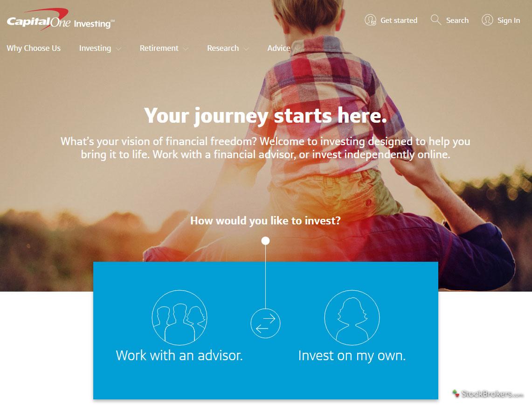Click the single investor circle icon
This screenshot has height=405, width=532.
352,318
